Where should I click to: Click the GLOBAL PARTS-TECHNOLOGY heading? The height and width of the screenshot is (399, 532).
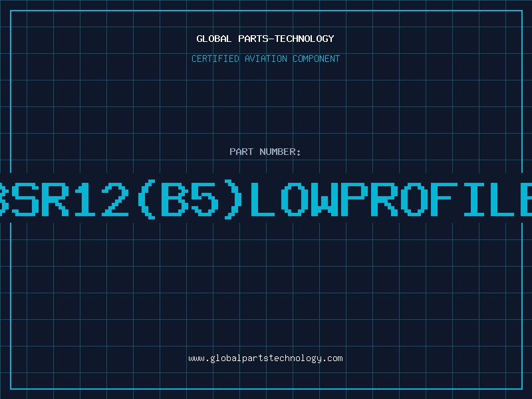(265, 39)
